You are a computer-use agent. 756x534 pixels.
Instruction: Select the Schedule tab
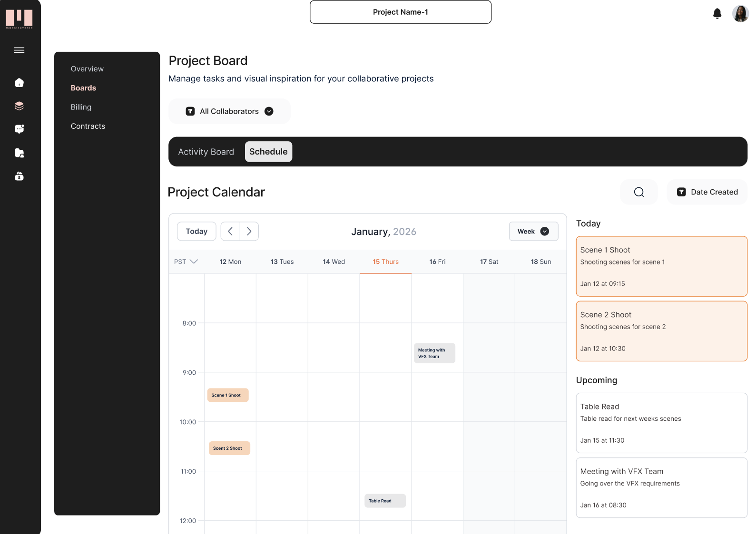(268, 152)
